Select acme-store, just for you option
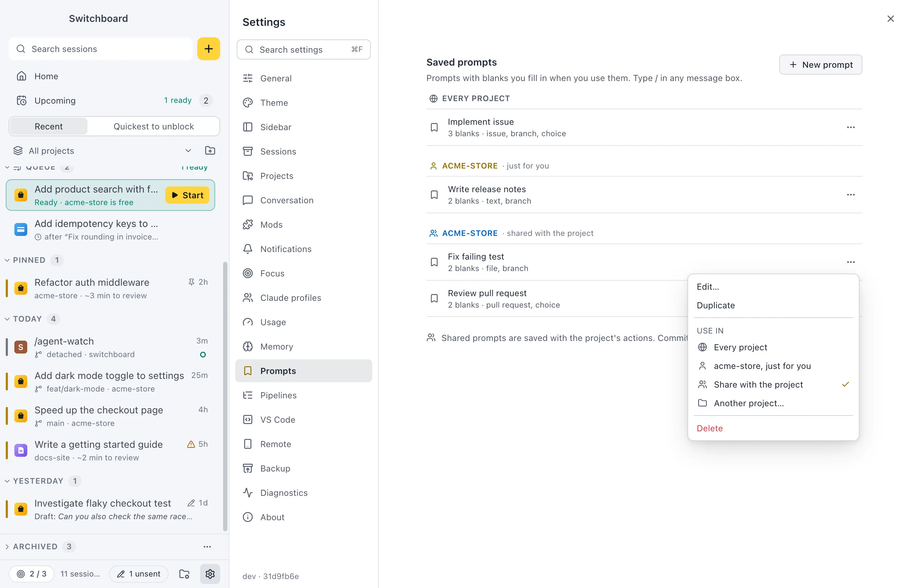 tap(773, 366)
